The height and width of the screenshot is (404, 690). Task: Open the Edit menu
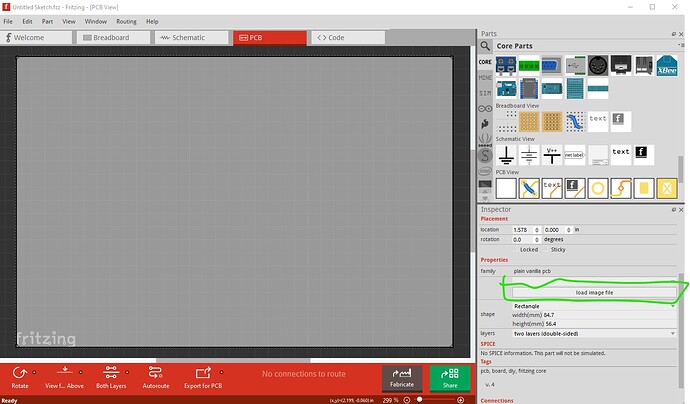click(x=27, y=21)
